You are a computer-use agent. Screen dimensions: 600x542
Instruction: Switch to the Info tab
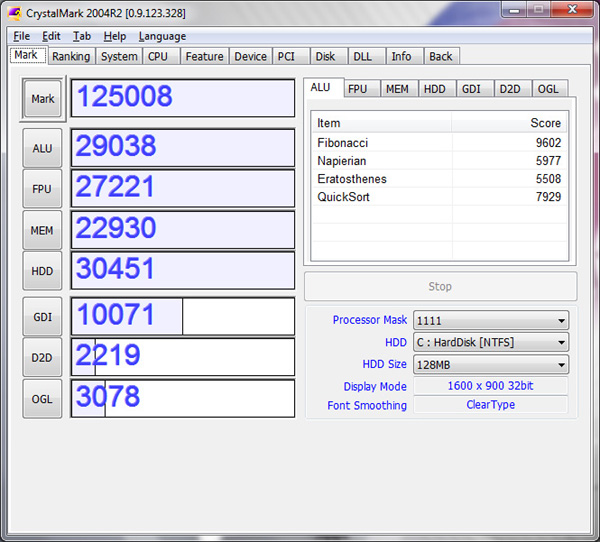pyautogui.click(x=405, y=56)
